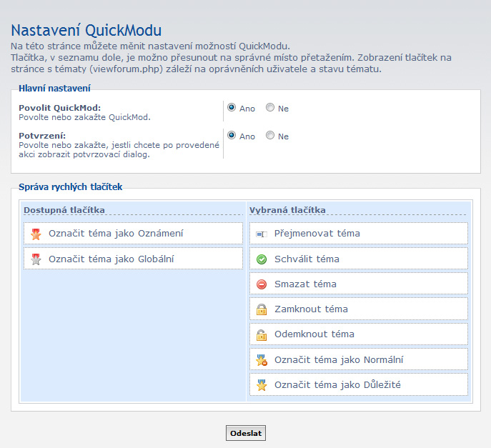Click 'Označit téma jako Oznámení' item
The height and width of the screenshot is (448, 491).
pyautogui.click(x=133, y=233)
